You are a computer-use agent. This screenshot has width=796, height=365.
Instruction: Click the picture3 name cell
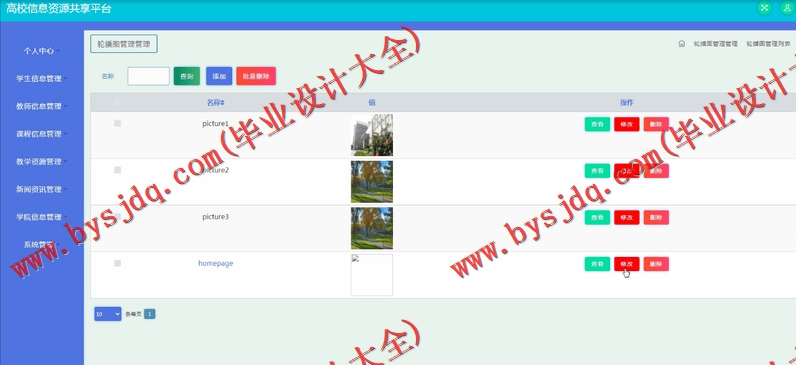(x=216, y=217)
